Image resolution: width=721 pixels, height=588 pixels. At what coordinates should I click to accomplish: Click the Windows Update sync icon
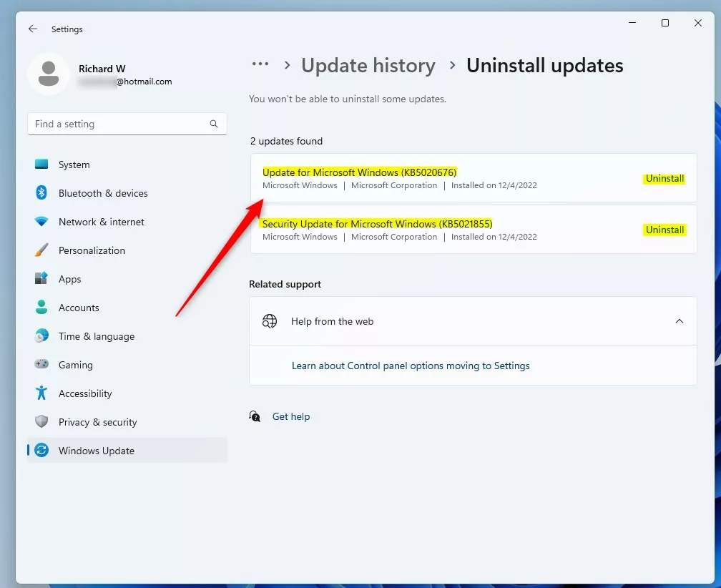41,450
